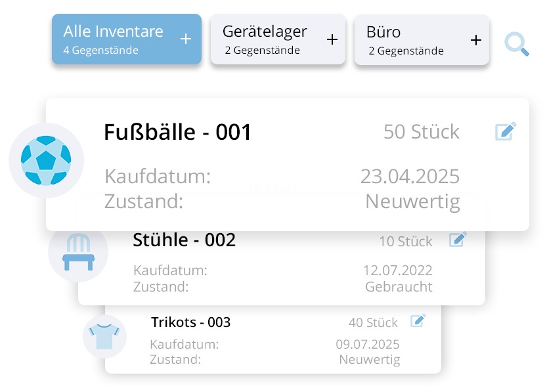Open the edit pencil for Trikots - 003
The height and width of the screenshot is (392, 547).
click(x=417, y=321)
